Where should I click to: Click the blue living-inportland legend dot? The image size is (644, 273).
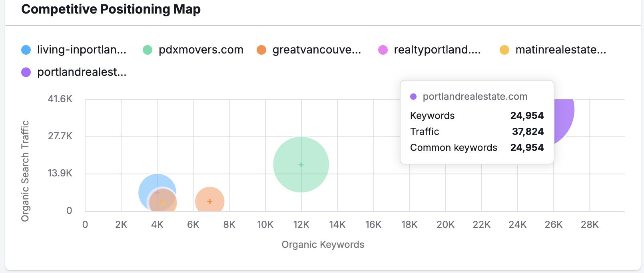pyautogui.click(x=26, y=50)
